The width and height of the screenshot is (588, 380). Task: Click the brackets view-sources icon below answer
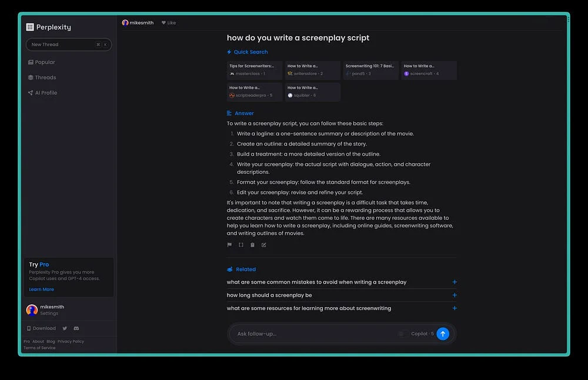240,245
